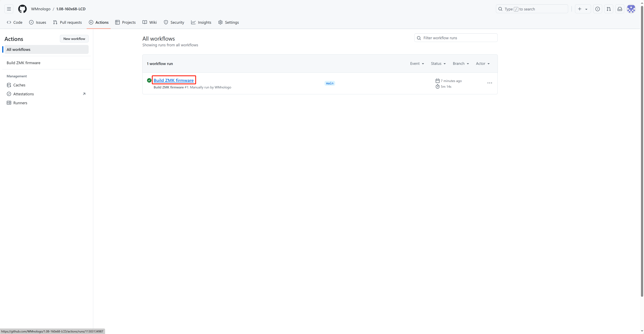The height and width of the screenshot is (334, 644).
Task: Open the Security tab
Action: (x=174, y=22)
